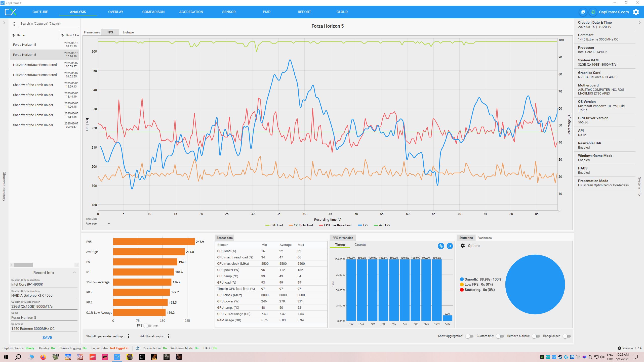Open the SENSOR tab
Screen dimensions: 644x362
[x=229, y=12]
